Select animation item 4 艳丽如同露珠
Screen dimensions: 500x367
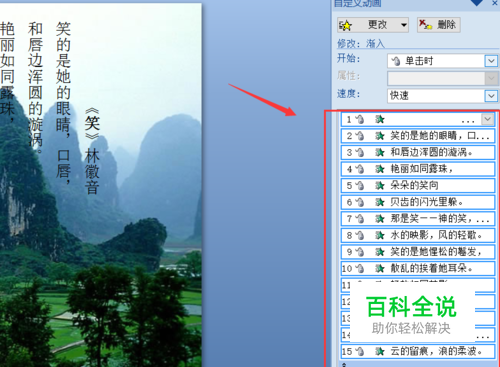click(418, 169)
